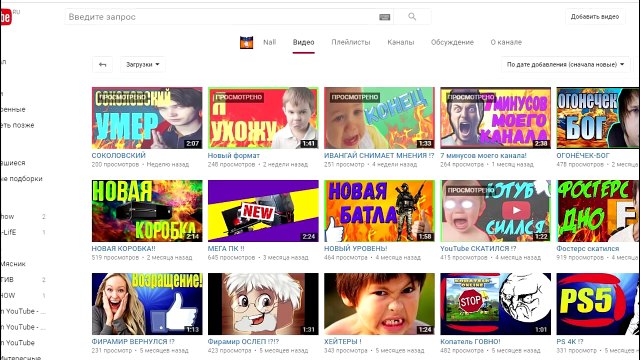The height and width of the screenshot is (360, 640).
Task: Click the позже sidebar link
Action: click(x=18, y=125)
